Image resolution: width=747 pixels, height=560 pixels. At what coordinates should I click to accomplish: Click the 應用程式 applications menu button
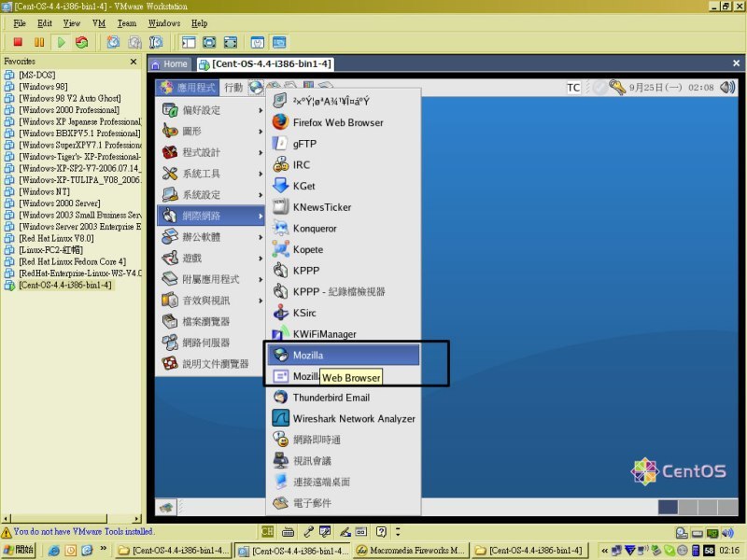coord(189,88)
